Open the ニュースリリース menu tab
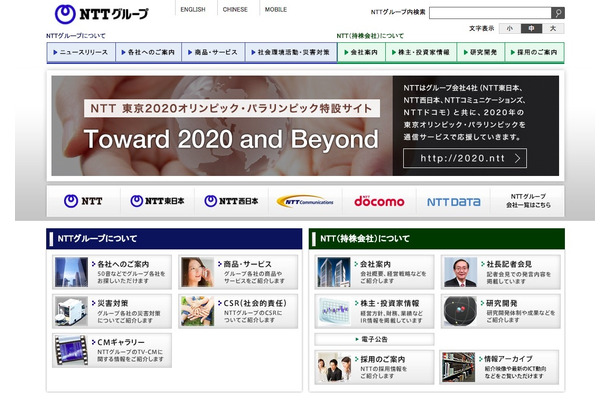610x400 pixels. (x=81, y=52)
